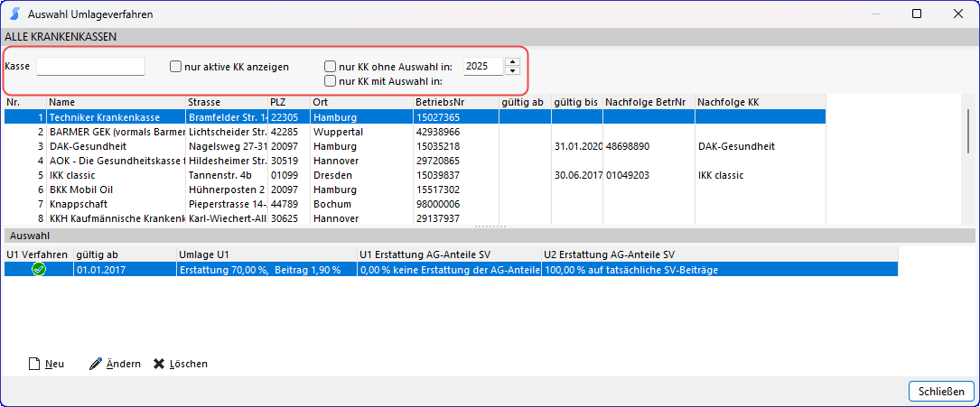980x407 pixels.
Task: Toggle 'nur KK ohne Auswahl in' checkbox
Action: click(x=330, y=66)
